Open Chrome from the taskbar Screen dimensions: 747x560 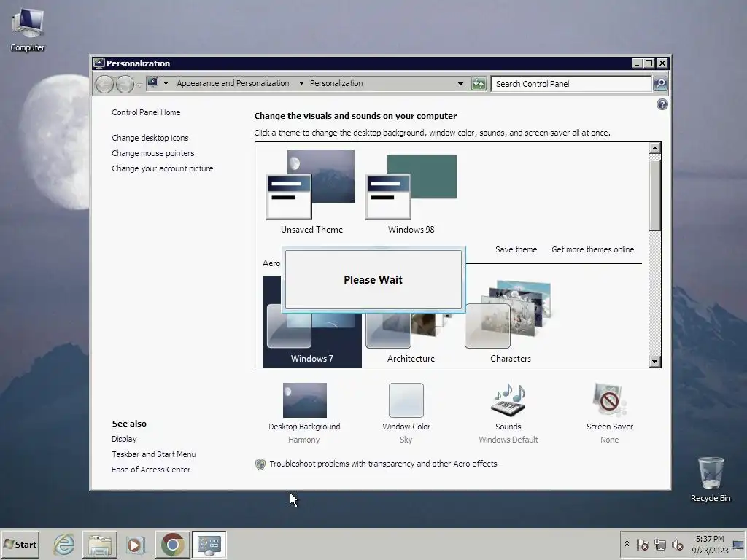[x=172, y=544]
